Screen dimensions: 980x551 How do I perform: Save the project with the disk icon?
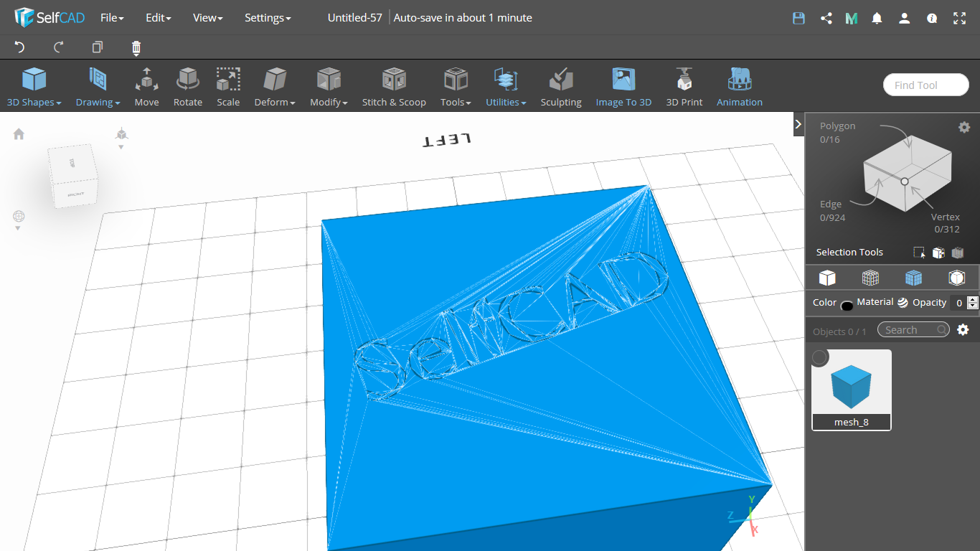[x=798, y=19]
